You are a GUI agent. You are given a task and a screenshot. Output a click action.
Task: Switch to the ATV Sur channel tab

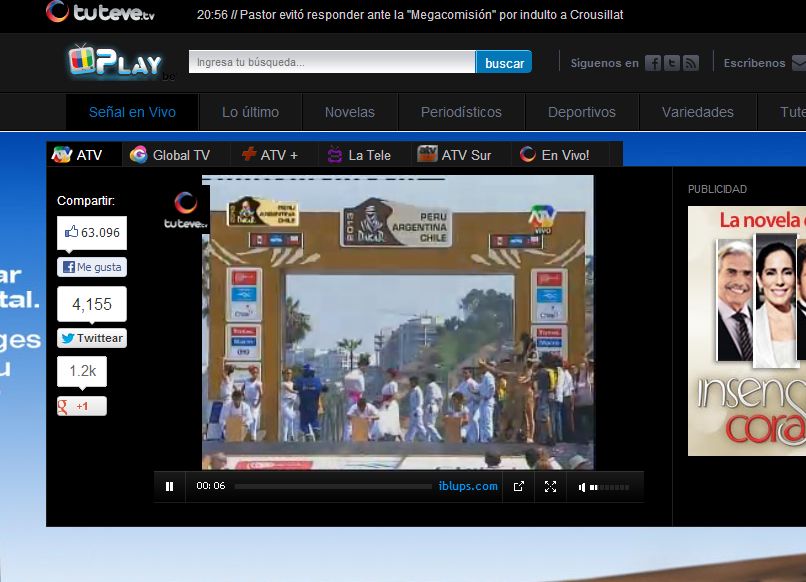coord(455,155)
